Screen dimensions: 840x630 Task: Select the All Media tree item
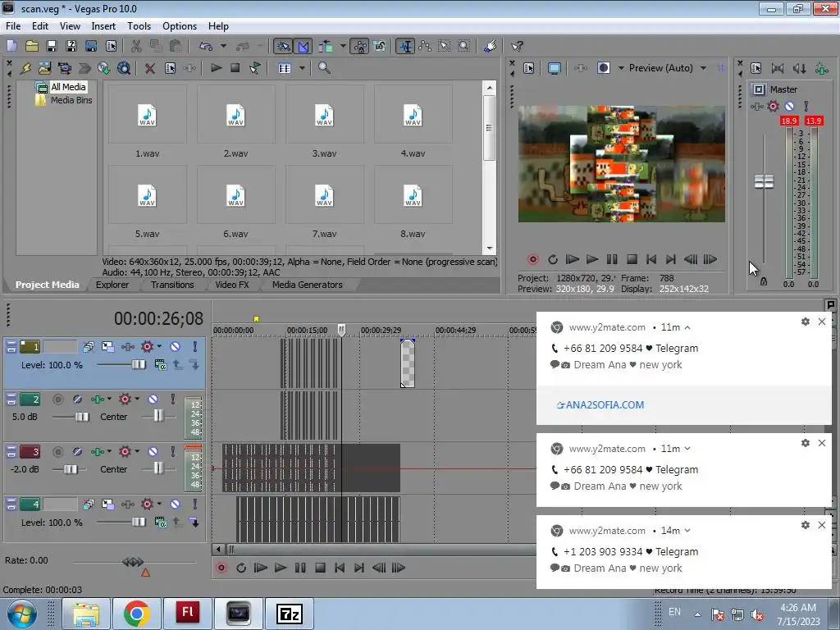[68, 87]
